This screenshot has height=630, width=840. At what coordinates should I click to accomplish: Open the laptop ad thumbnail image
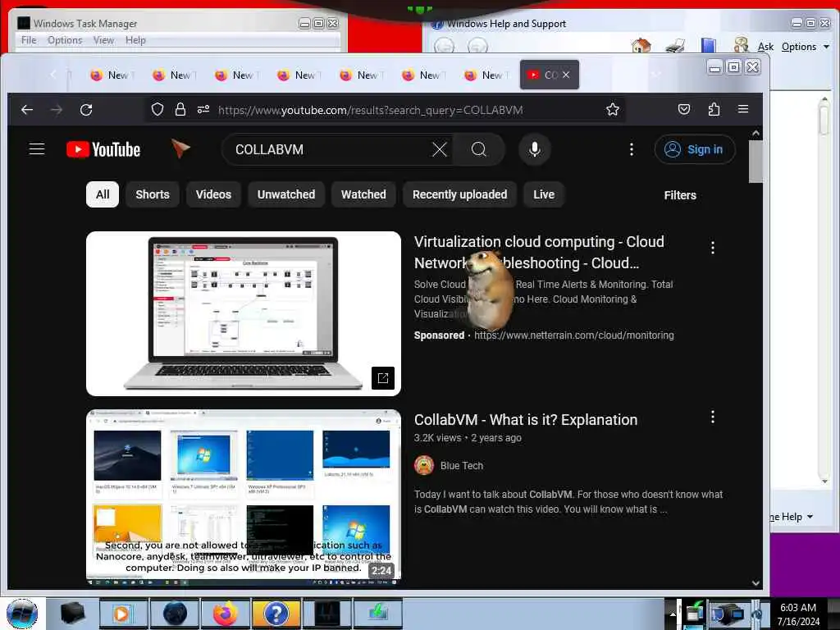pyautogui.click(x=243, y=313)
